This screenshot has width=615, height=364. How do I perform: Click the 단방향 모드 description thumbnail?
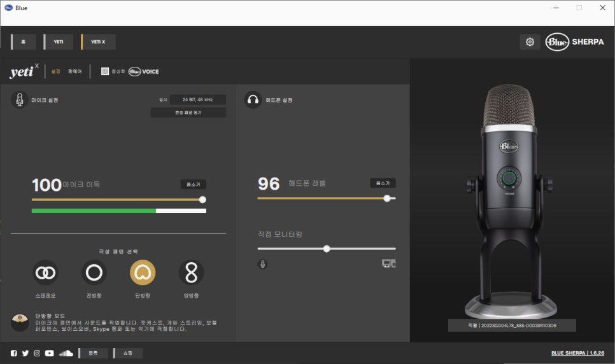point(20,323)
